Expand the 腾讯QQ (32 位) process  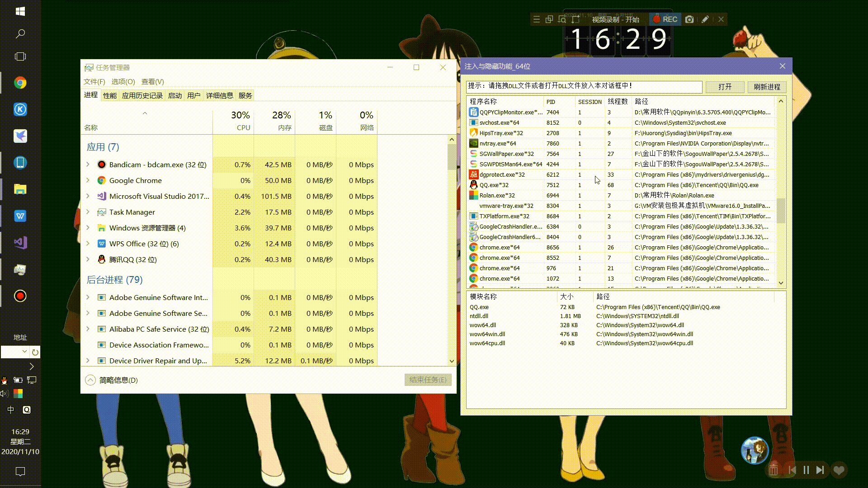pyautogui.click(x=88, y=259)
